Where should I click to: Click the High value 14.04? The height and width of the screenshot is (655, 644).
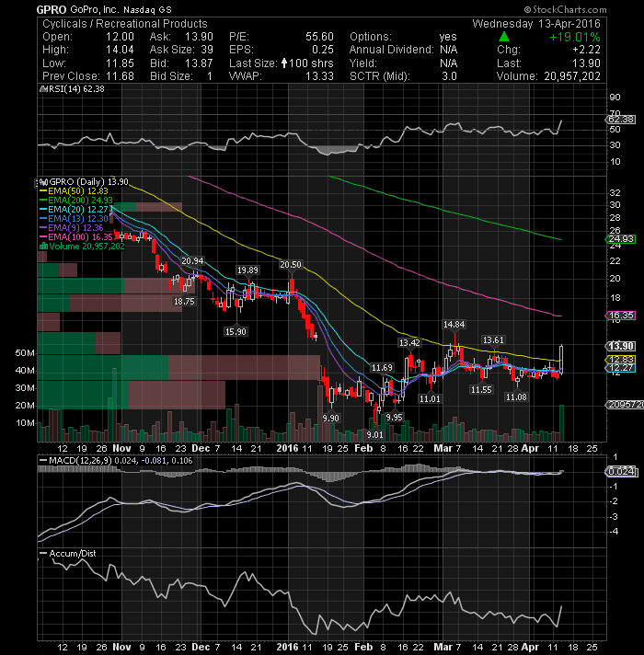click(120, 50)
